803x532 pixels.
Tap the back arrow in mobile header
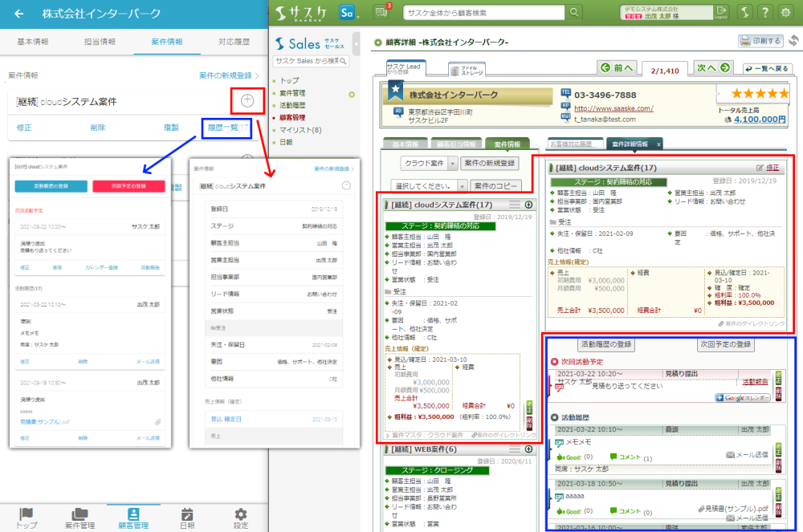pyautogui.click(x=19, y=14)
